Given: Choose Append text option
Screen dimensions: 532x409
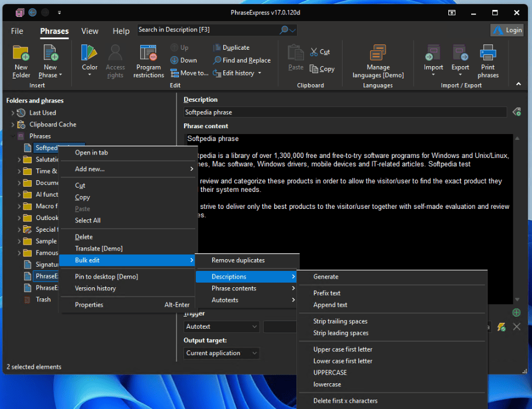Looking at the screenshot, I should click(392, 305).
